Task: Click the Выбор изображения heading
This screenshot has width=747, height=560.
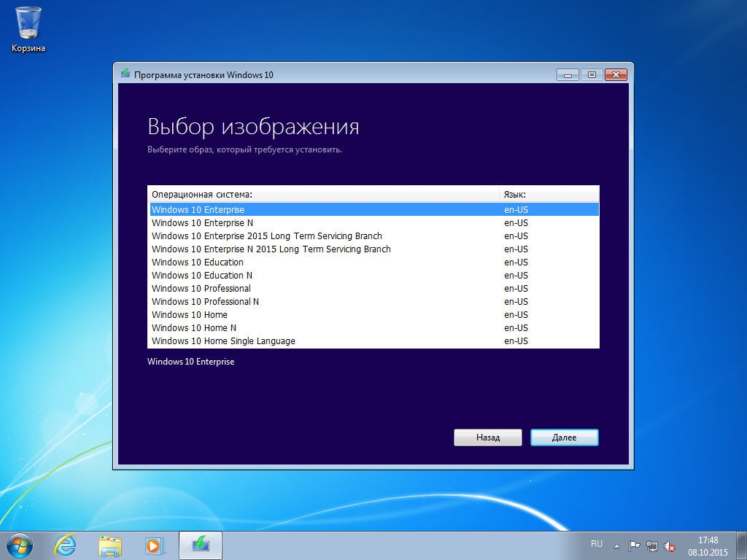Action: click(253, 127)
